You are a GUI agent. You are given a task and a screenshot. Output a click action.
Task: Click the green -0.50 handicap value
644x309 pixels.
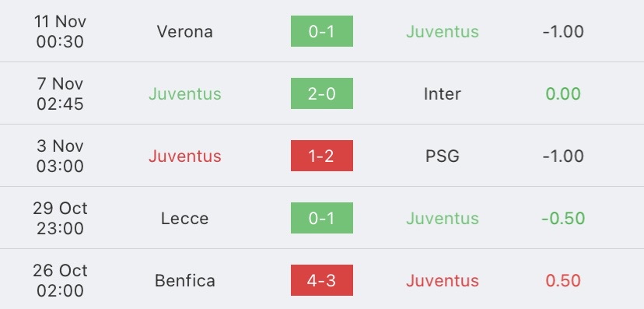coord(563,218)
